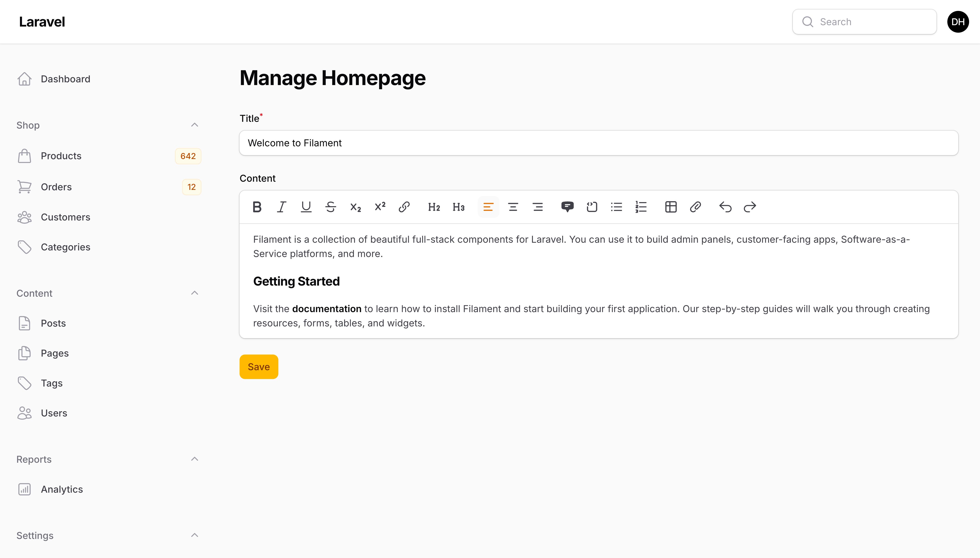Click the Orders cart icon
This screenshot has width=980, height=558.
click(x=24, y=187)
